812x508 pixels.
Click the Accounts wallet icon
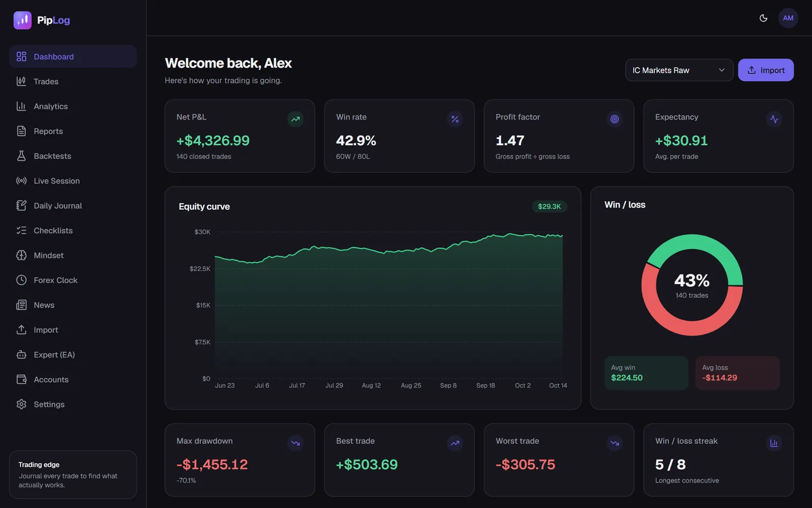pyautogui.click(x=21, y=379)
